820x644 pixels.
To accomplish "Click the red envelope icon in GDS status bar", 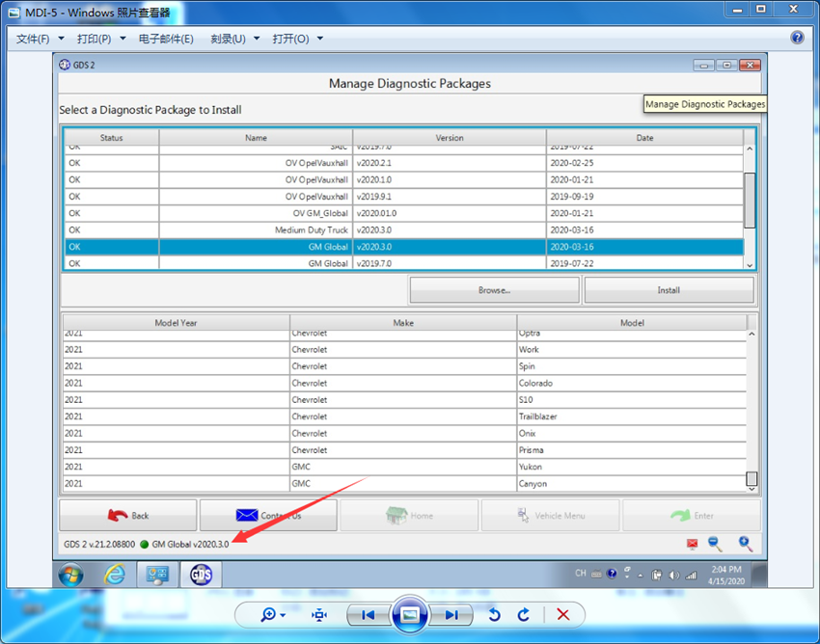I will click(x=693, y=544).
